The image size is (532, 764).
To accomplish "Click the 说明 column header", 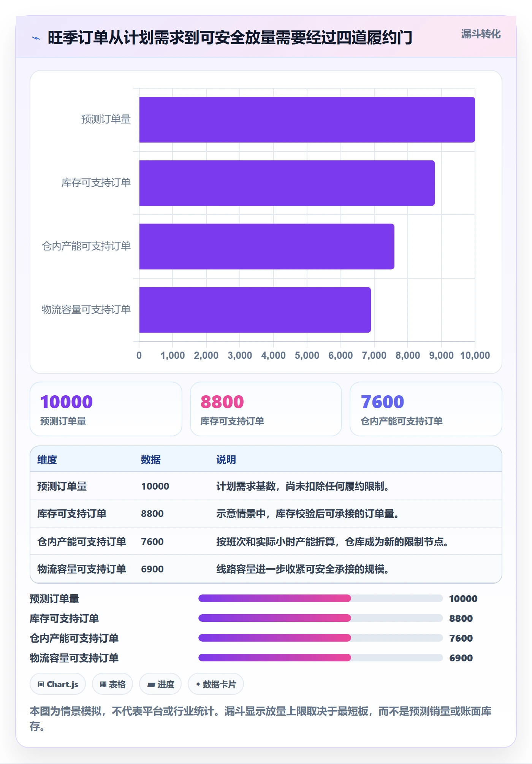I will 226,460.
